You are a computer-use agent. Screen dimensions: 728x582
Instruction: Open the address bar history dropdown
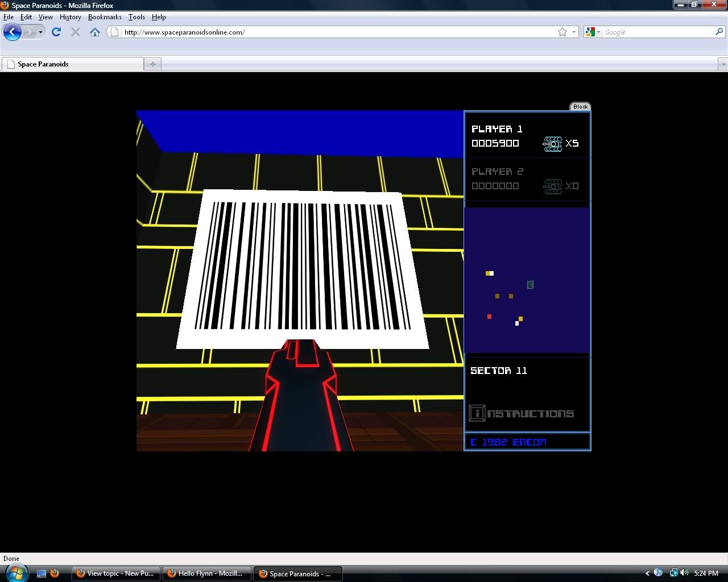574,32
